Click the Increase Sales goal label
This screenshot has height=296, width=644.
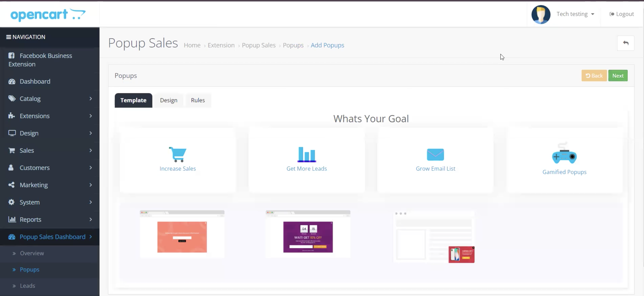coord(177,169)
